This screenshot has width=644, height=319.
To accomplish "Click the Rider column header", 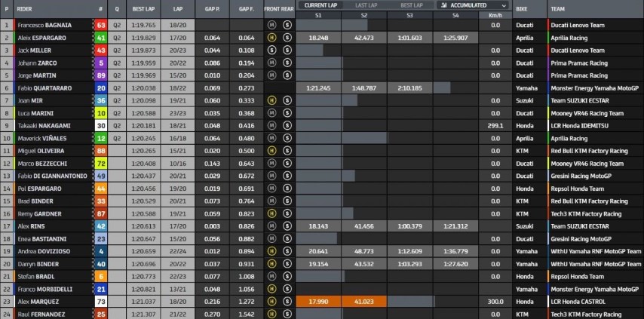I will pyautogui.click(x=26, y=10).
